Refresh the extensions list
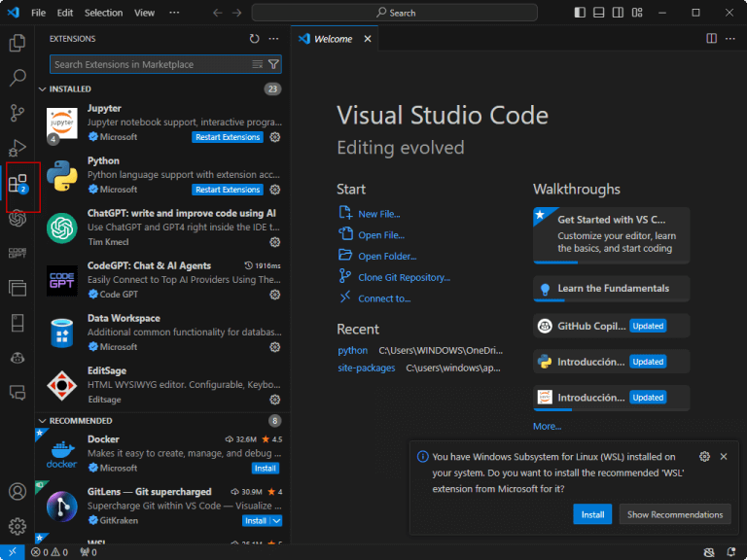747x560 pixels. click(254, 39)
